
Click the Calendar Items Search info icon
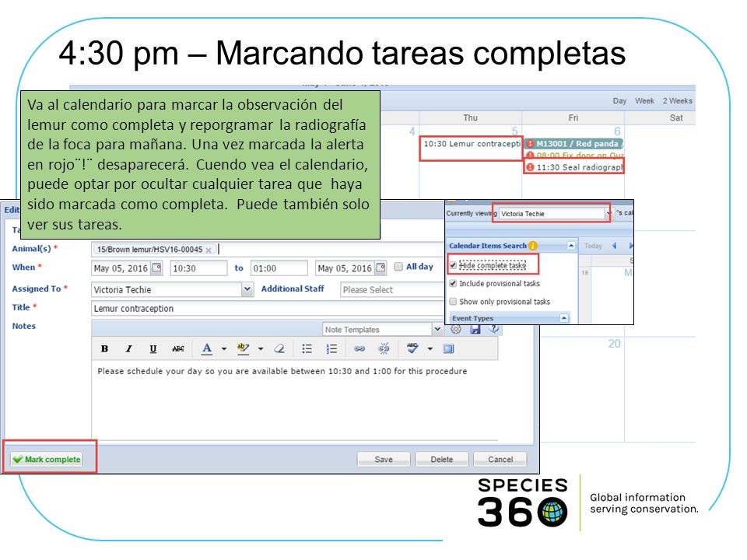(x=532, y=246)
